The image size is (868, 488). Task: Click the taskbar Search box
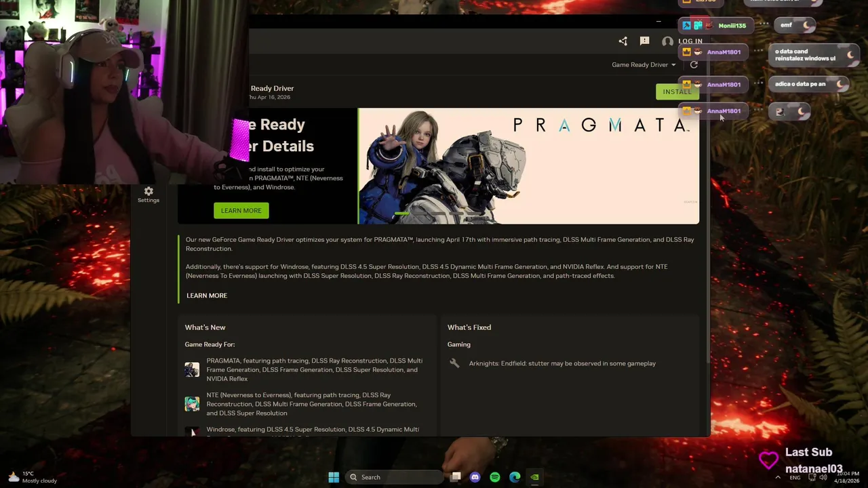394,477
